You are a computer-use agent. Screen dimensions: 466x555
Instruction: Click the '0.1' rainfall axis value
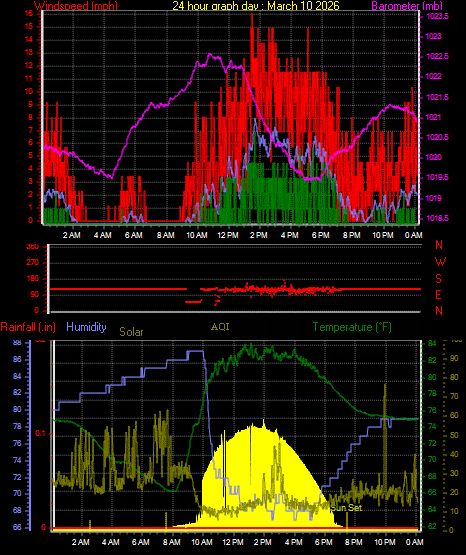pyautogui.click(x=41, y=434)
